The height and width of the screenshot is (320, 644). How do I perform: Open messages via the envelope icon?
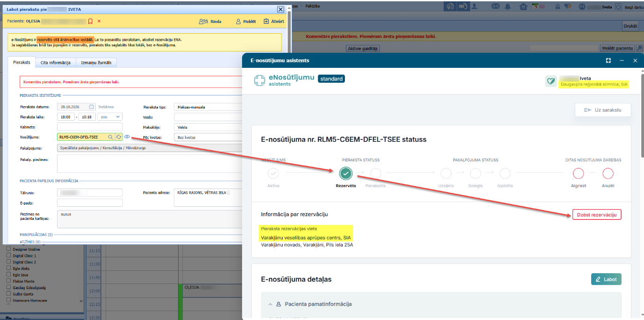click(x=495, y=7)
